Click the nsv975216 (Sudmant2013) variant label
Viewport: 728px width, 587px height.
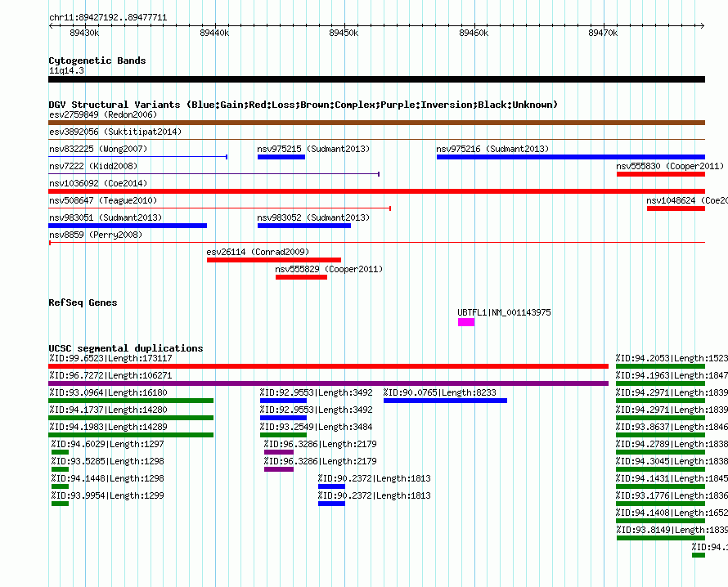click(492, 149)
